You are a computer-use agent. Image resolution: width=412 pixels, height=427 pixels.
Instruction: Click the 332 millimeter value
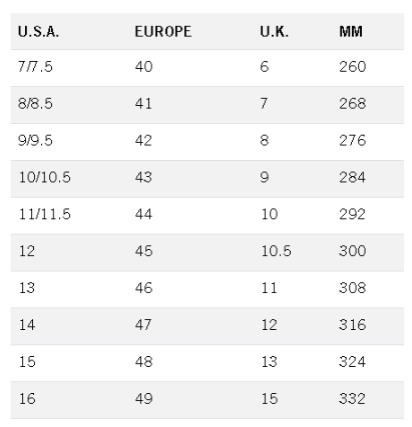pyautogui.click(x=352, y=399)
